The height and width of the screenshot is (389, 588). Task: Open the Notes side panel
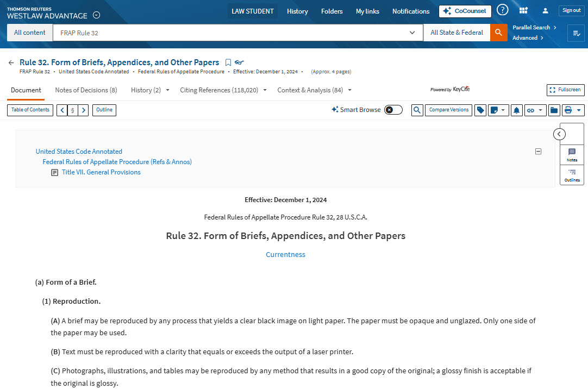point(572,155)
